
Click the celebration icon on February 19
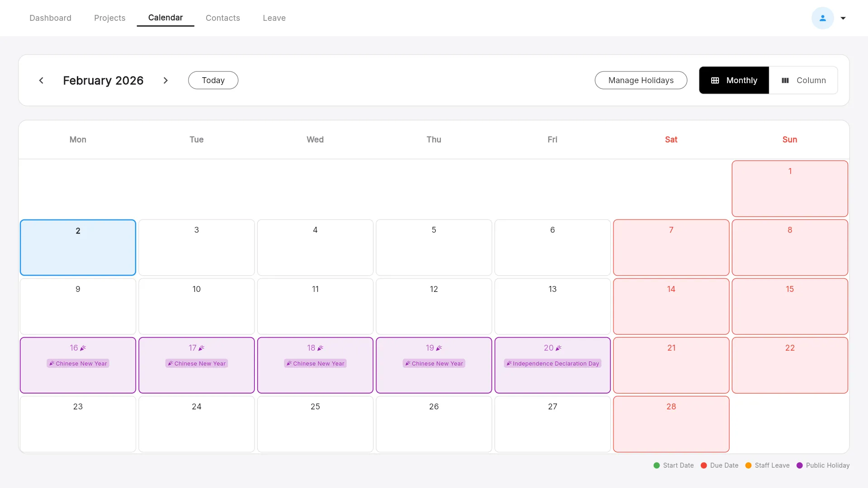(x=440, y=347)
